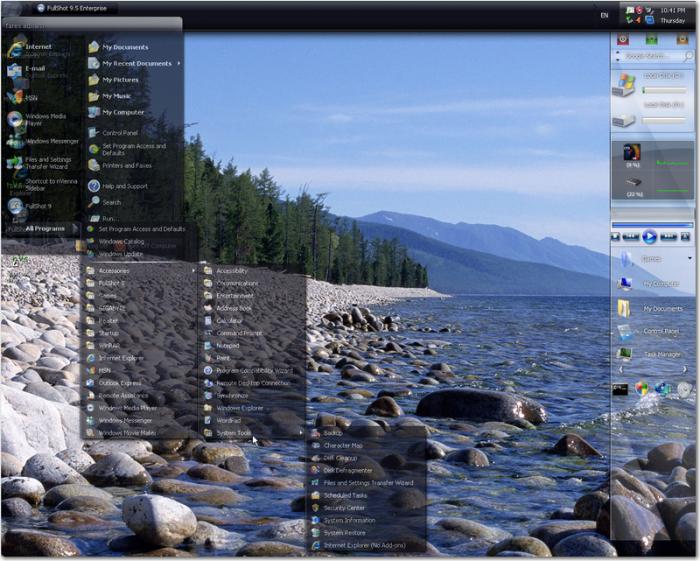
Task: Open Task Manager in the sidebar
Action: point(662,354)
